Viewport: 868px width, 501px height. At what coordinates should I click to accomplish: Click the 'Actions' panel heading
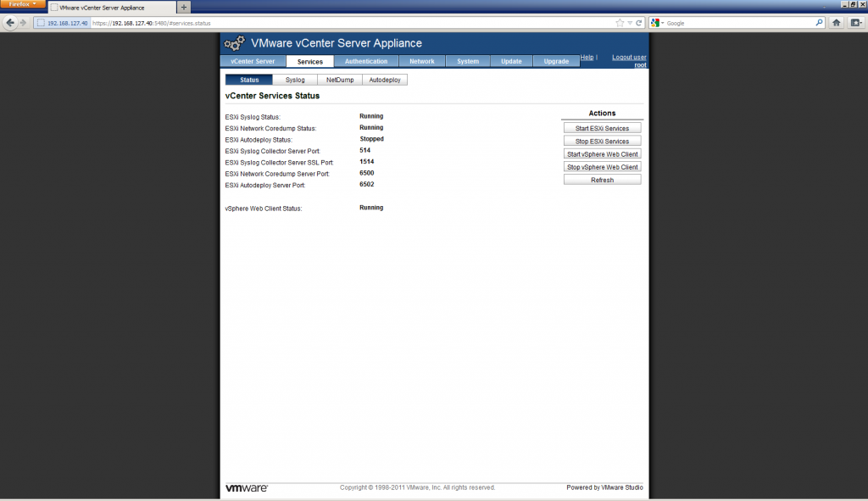click(603, 113)
